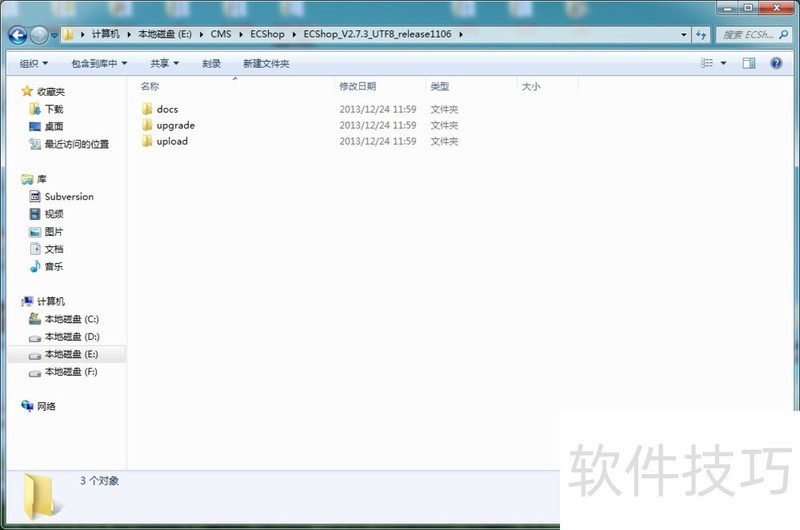Click the upload folder name
Screen dimensions: 800x530
[x=172, y=141]
